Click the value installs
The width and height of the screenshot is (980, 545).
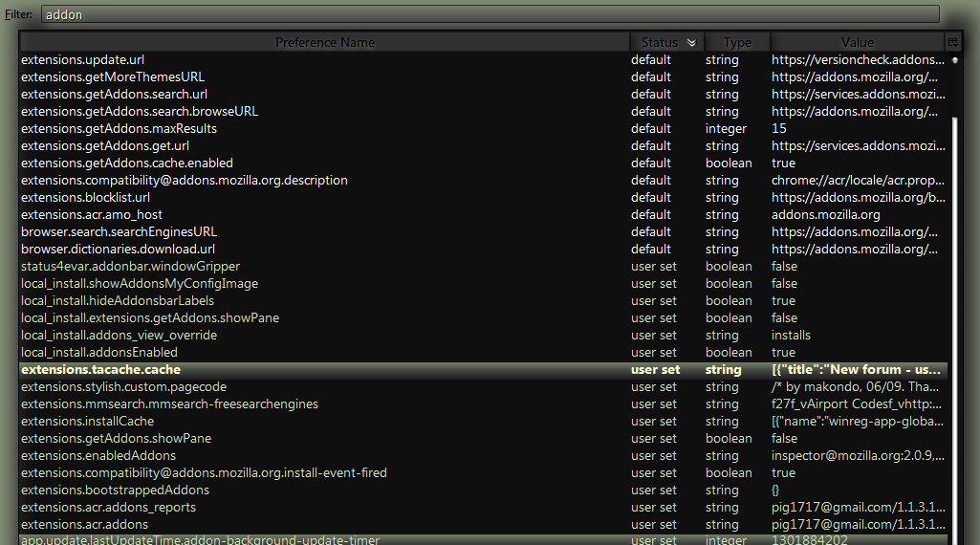[x=791, y=335]
